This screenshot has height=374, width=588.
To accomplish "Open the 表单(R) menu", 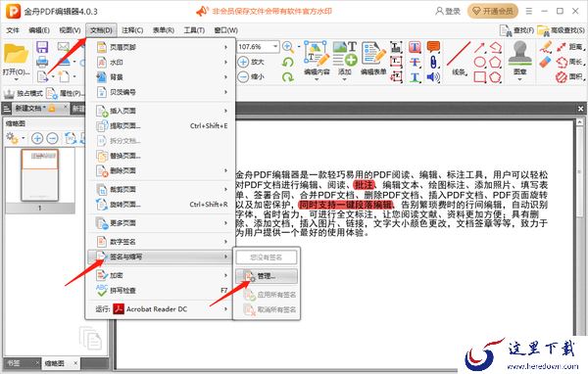I will click(164, 30).
